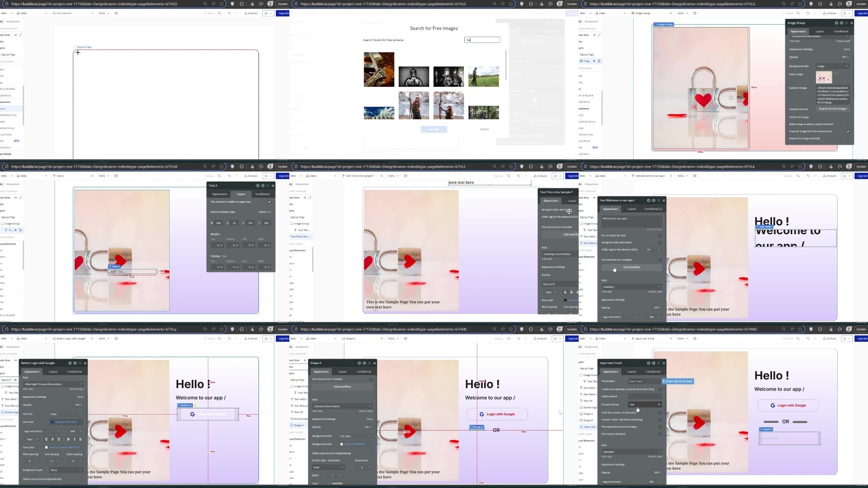Screen dimensions: 868x488
Task: Click italic icon in Button Login with Google panel
Action: click(74, 439)
